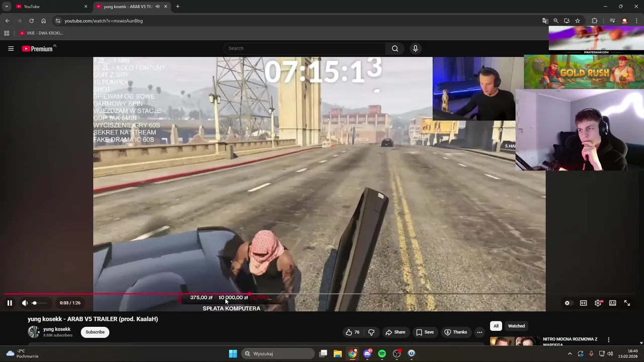
Task: Open video settings gear
Action: click(x=598, y=303)
